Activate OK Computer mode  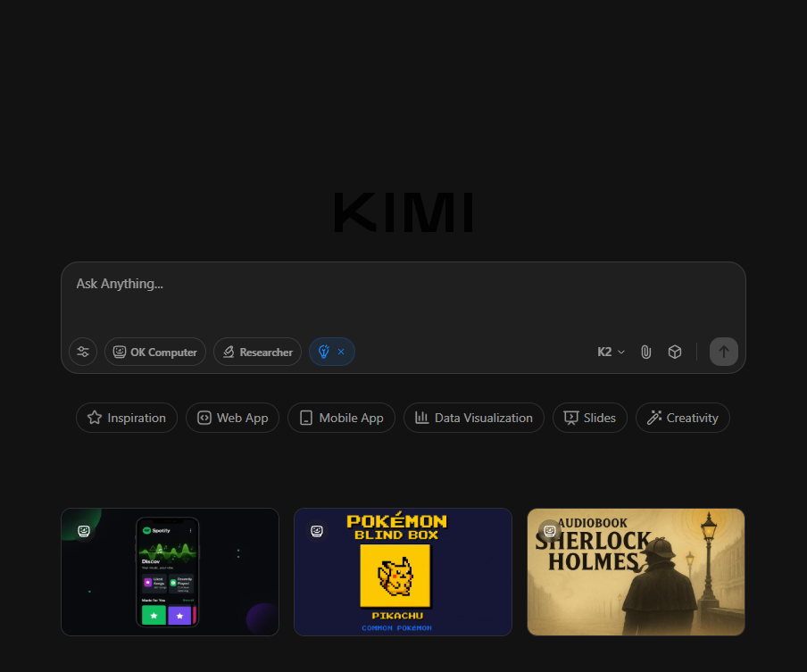[x=155, y=352]
